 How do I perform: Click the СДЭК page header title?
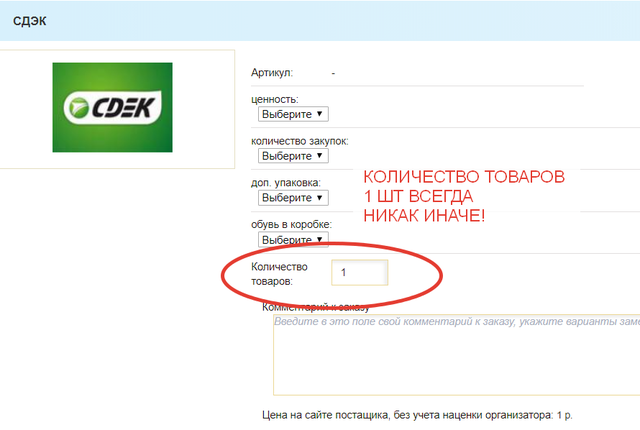click(x=29, y=20)
